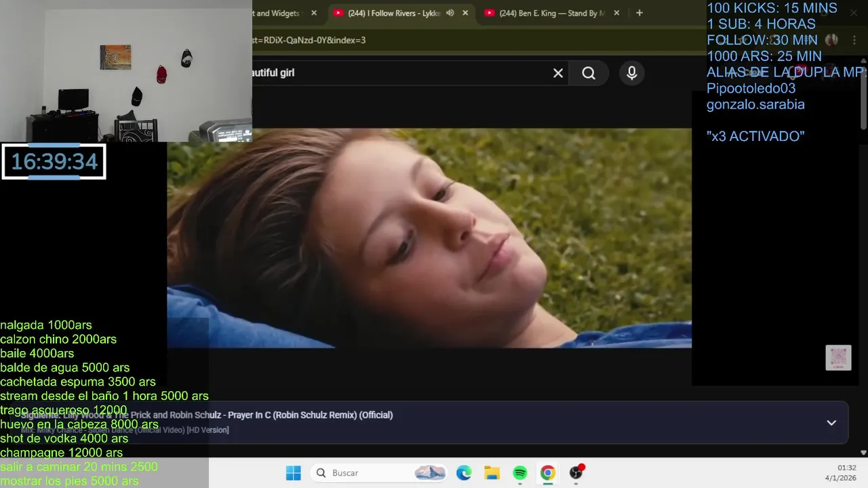This screenshot has width=868, height=488.
Task: Click the Chrome address bar URL
Action: point(309,40)
